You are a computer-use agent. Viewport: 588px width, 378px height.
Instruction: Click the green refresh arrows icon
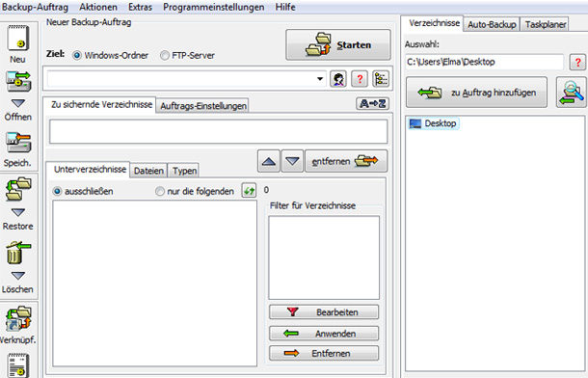tap(249, 190)
